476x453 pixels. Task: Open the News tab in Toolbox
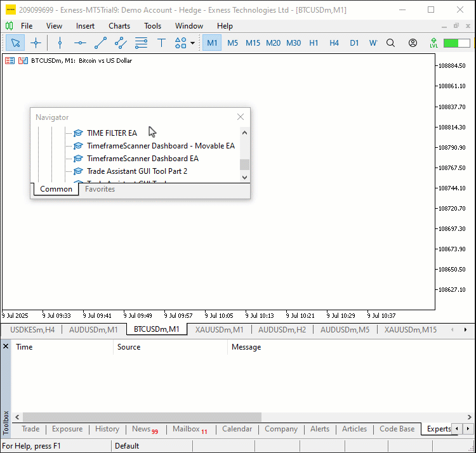(x=145, y=429)
